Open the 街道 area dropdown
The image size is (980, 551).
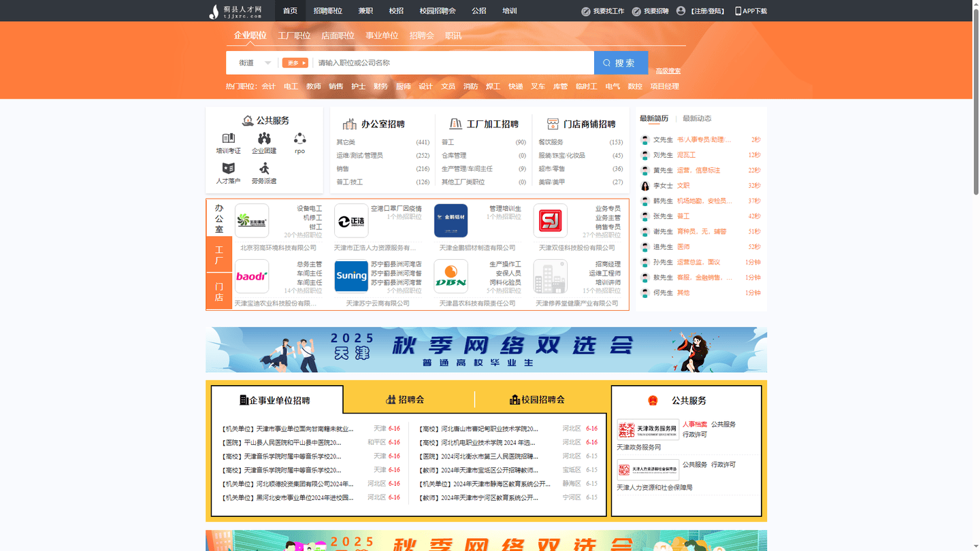255,63
